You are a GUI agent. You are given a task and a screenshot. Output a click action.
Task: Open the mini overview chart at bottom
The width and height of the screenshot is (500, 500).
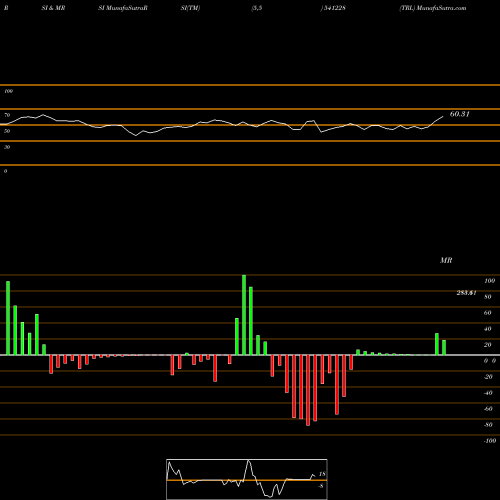(247, 479)
